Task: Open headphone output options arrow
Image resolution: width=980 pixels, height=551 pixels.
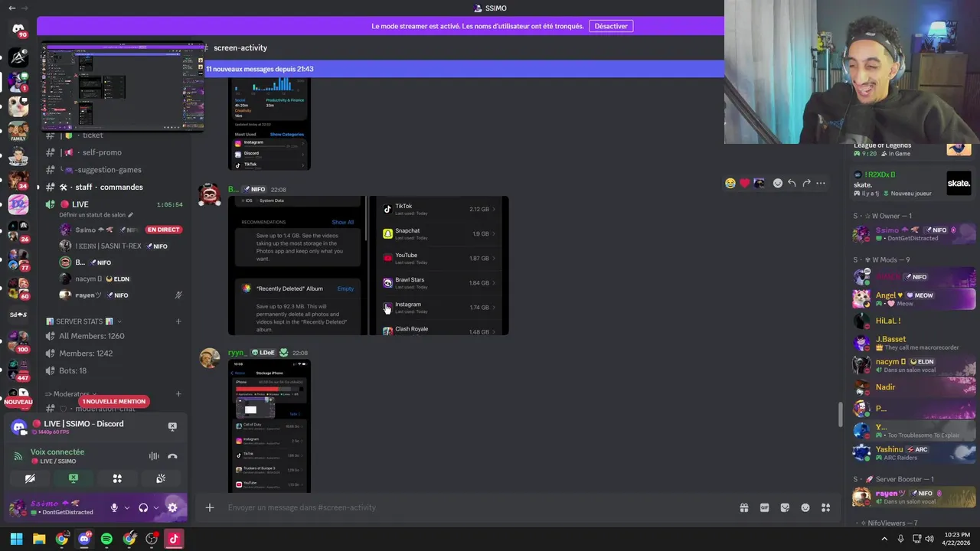Action: coord(155,507)
